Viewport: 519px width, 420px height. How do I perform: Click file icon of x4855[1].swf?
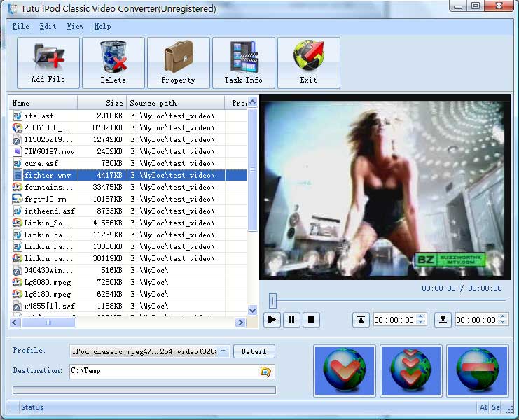pos(18,306)
